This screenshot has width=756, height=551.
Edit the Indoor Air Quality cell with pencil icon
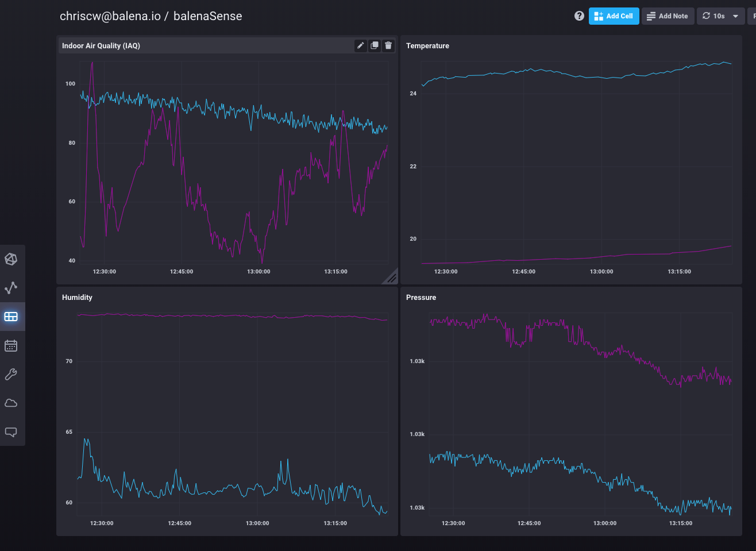tap(361, 45)
